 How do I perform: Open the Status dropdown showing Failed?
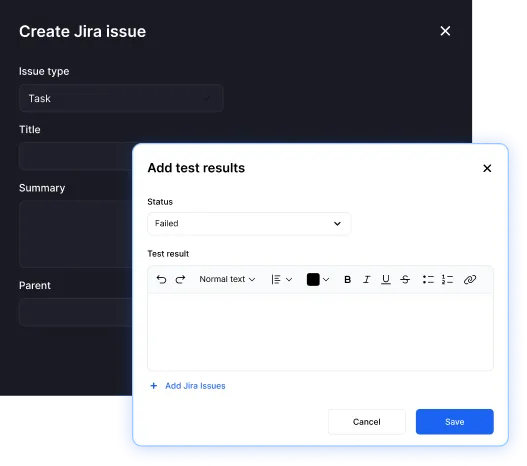pyautogui.click(x=249, y=223)
